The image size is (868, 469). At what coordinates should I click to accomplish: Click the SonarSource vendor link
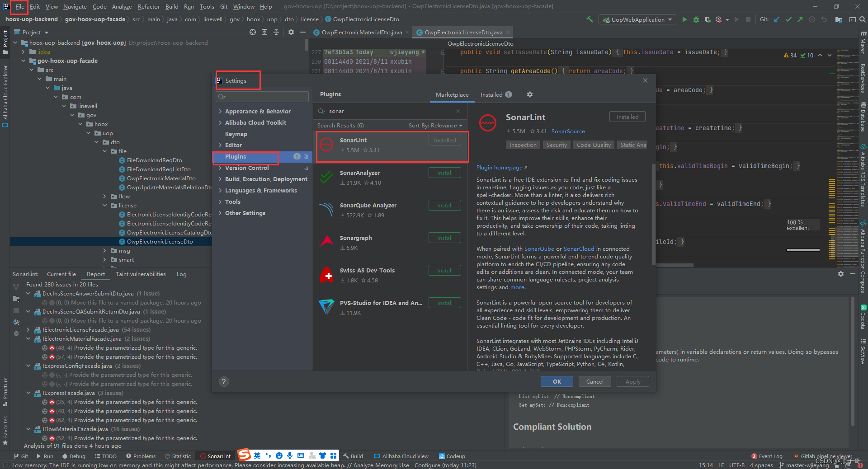coord(568,131)
